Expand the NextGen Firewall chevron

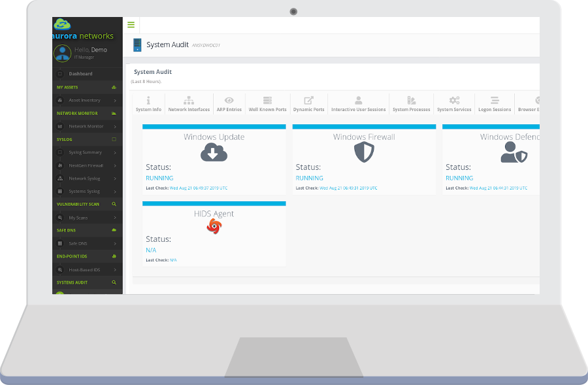point(115,166)
